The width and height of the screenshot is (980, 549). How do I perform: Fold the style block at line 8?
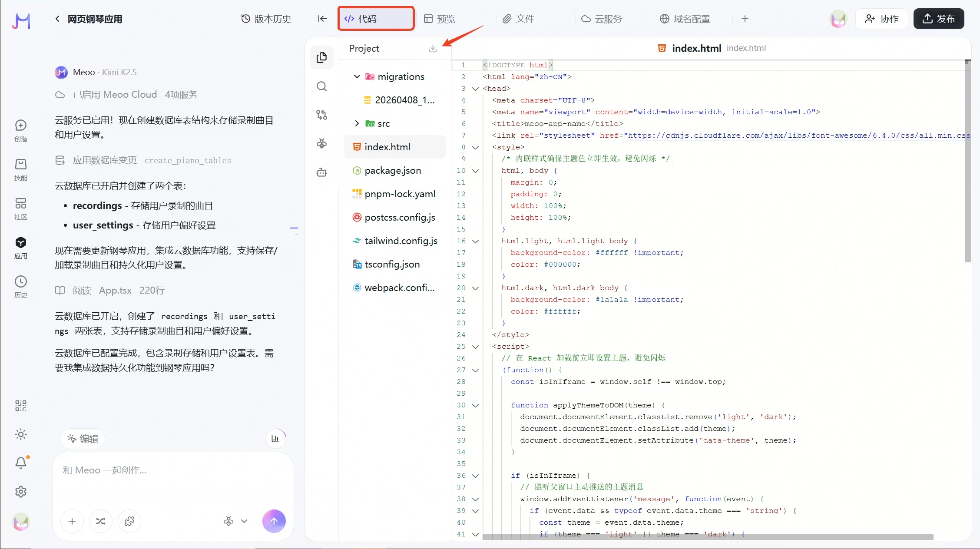(x=476, y=147)
